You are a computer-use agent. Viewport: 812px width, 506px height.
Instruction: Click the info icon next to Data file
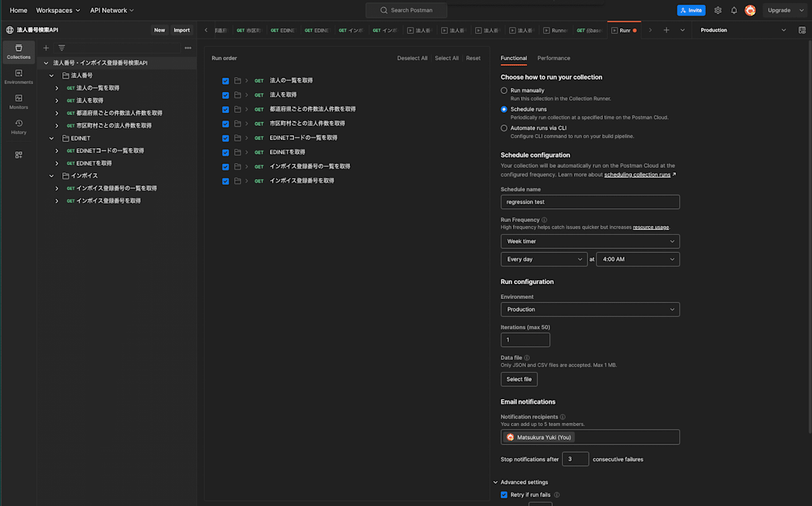pyautogui.click(x=527, y=357)
